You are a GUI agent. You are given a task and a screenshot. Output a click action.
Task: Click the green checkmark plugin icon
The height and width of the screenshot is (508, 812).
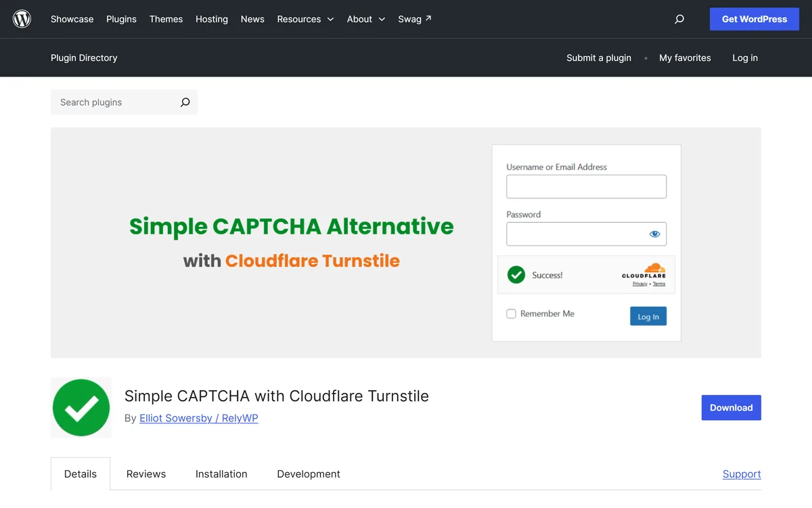coord(81,408)
